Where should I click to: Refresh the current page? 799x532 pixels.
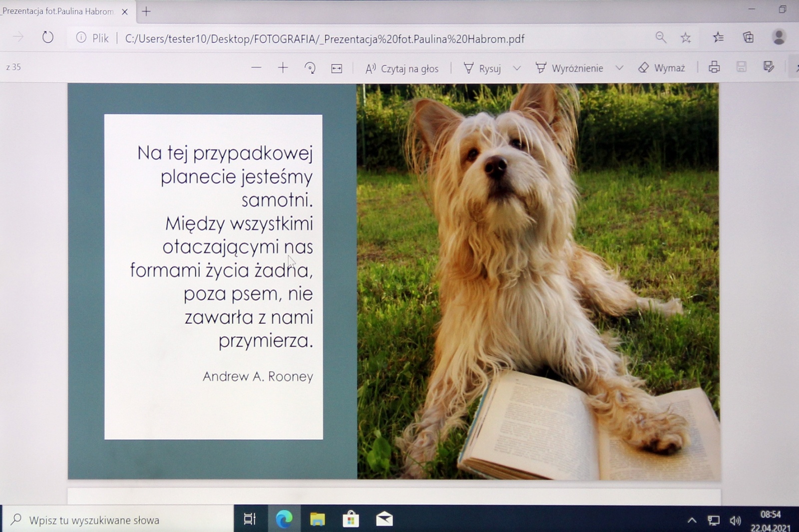[47, 37]
